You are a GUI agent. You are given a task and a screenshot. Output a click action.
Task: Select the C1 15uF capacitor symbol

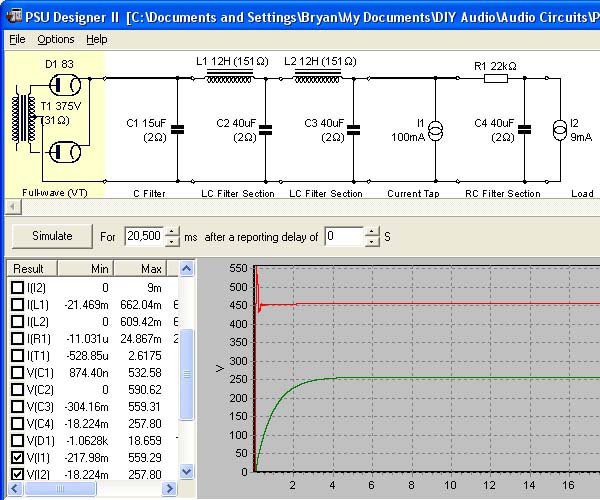click(x=177, y=130)
